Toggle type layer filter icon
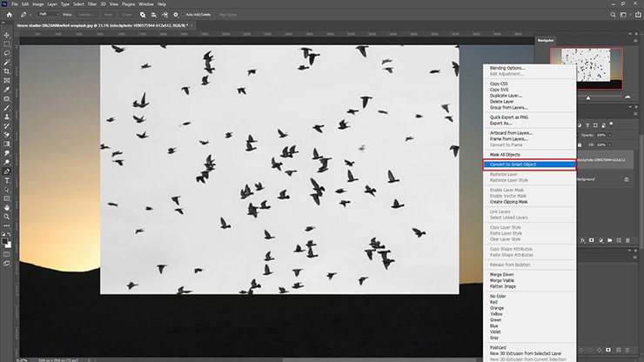The width and height of the screenshot is (644, 362). pyautogui.click(x=587, y=125)
